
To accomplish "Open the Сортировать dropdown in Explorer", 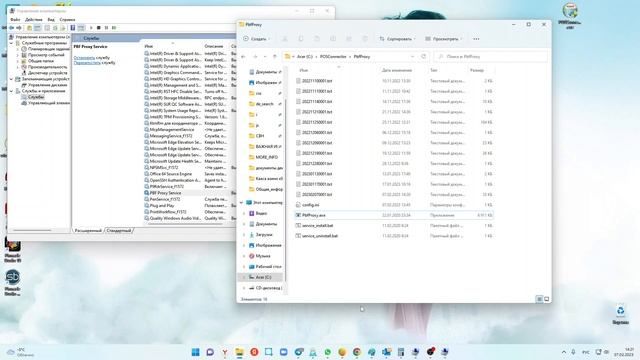I will coord(398,39).
